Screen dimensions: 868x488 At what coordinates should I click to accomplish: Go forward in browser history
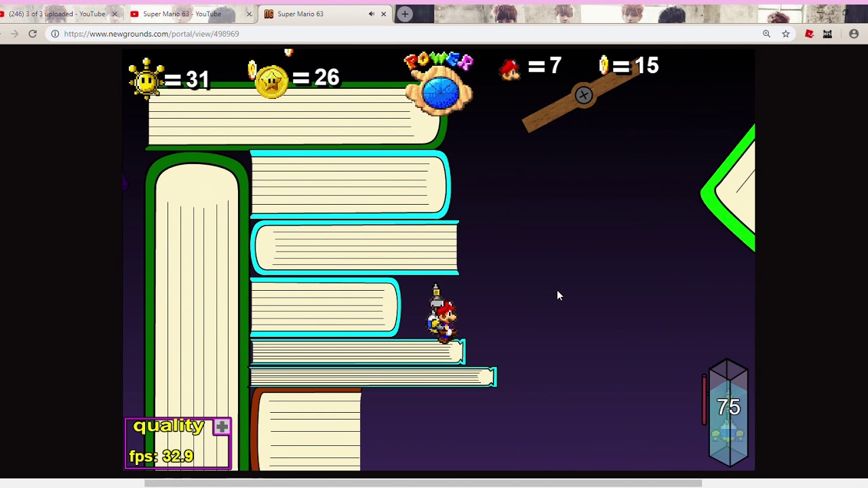(x=14, y=34)
